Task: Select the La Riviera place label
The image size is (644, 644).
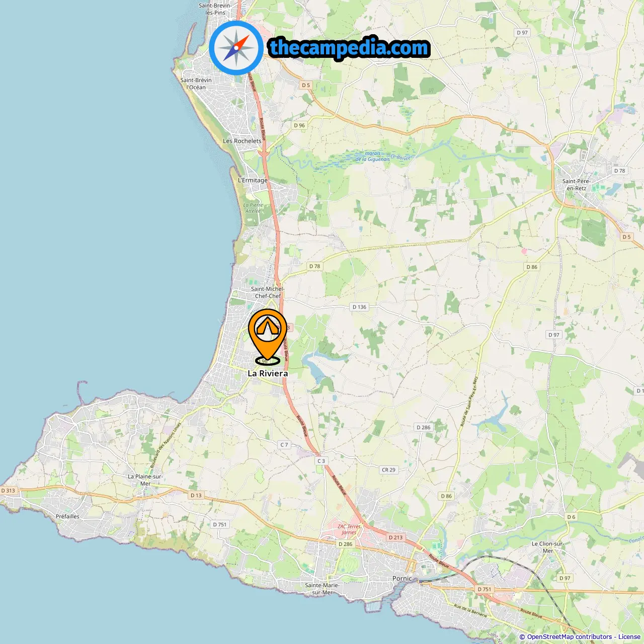Action: point(268,373)
